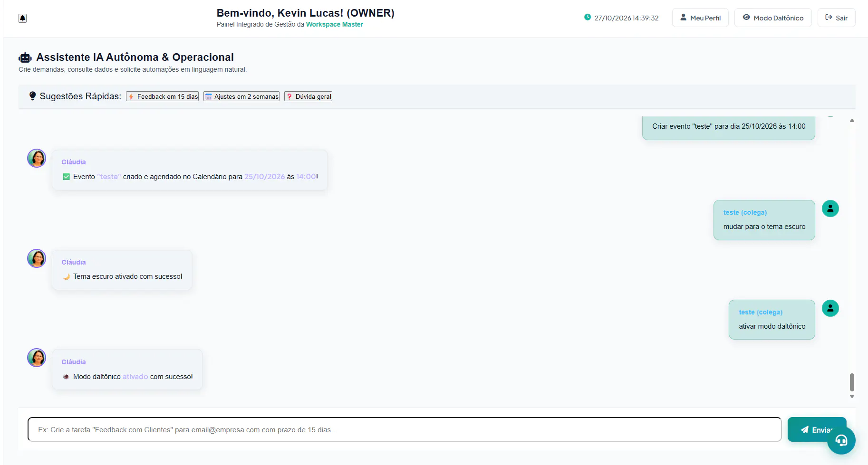The image size is (868, 465).
Task: Click the user avatar beside 'ativar modo daltônico'
Action: 830,308
